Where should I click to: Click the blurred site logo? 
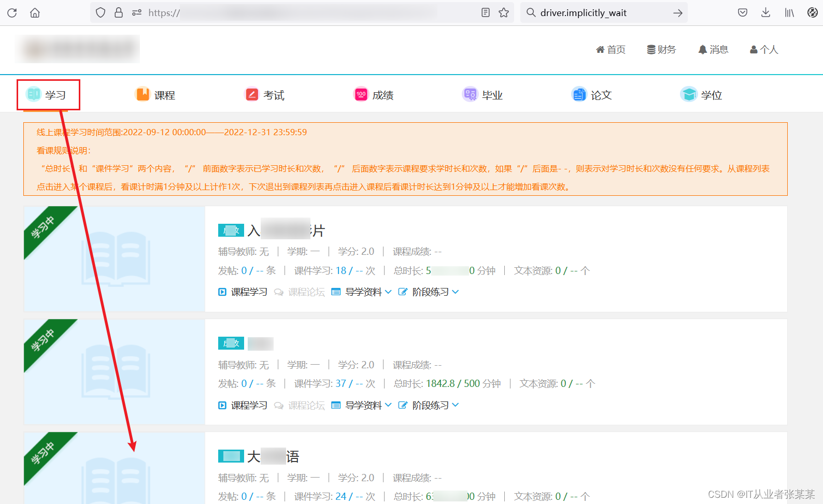tap(77, 49)
